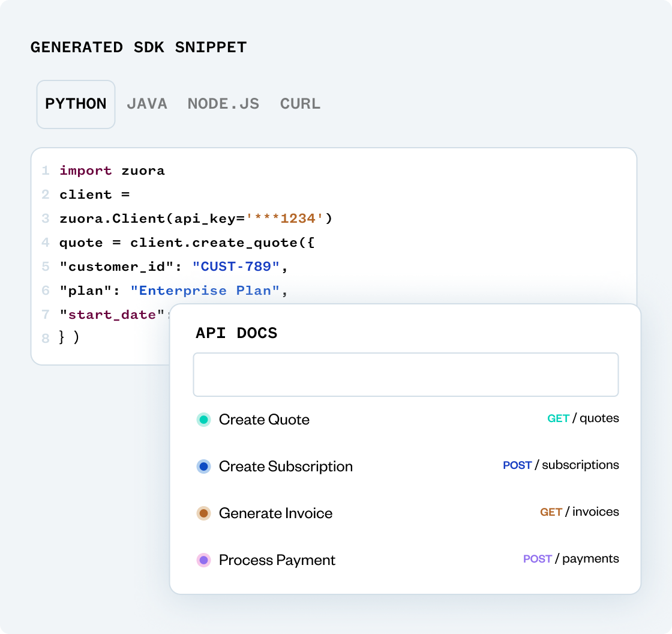672x634 pixels.
Task: Click the API DOCS heading
Action: [x=236, y=333]
